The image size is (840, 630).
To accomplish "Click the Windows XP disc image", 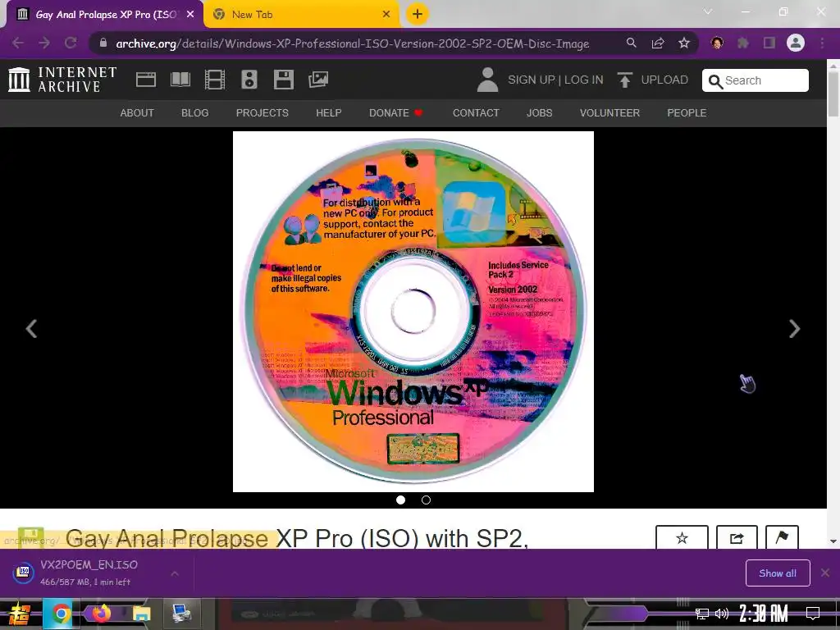I will [413, 311].
